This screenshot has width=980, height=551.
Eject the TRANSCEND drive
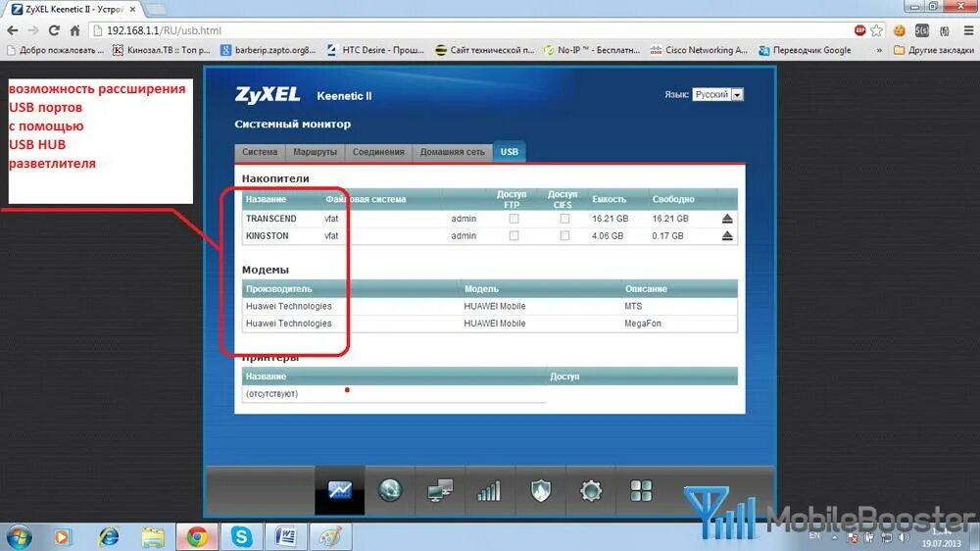coord(727,219)
